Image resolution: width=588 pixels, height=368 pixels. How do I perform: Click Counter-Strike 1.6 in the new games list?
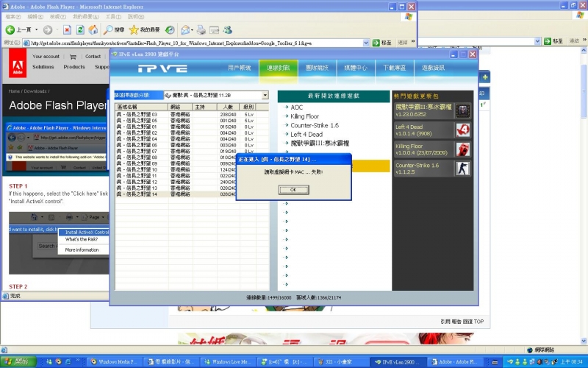click(x=315, y=125)
